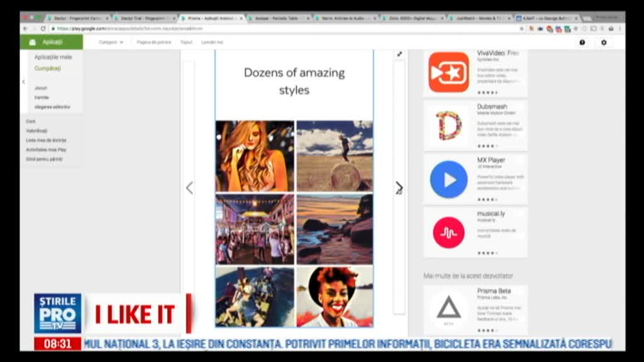This screenshot has height=362, width=644.
Task: Open Play Store help question-mark icon
Action: (582, 42)
